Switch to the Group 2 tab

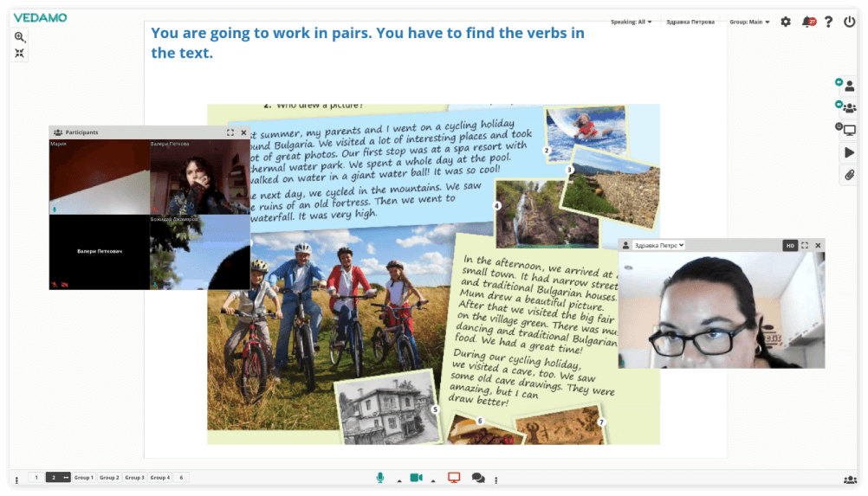109,477
